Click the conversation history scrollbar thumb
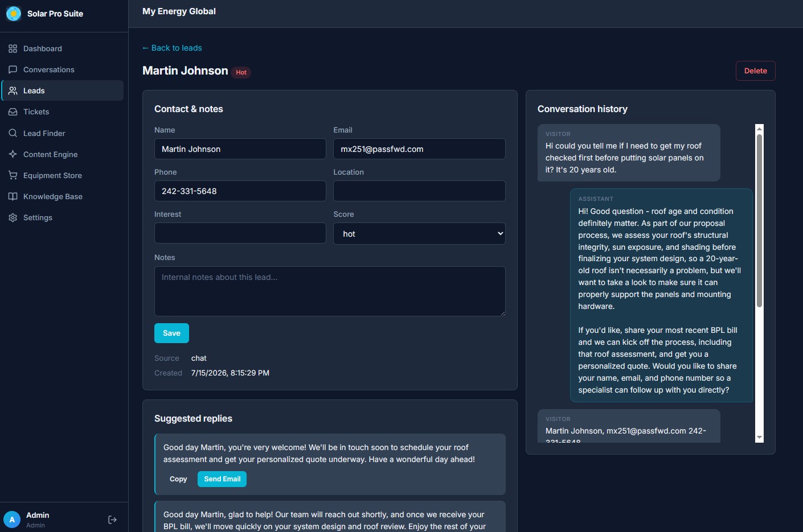The height and width of the screenshot is (532, 803). point(759,220)
